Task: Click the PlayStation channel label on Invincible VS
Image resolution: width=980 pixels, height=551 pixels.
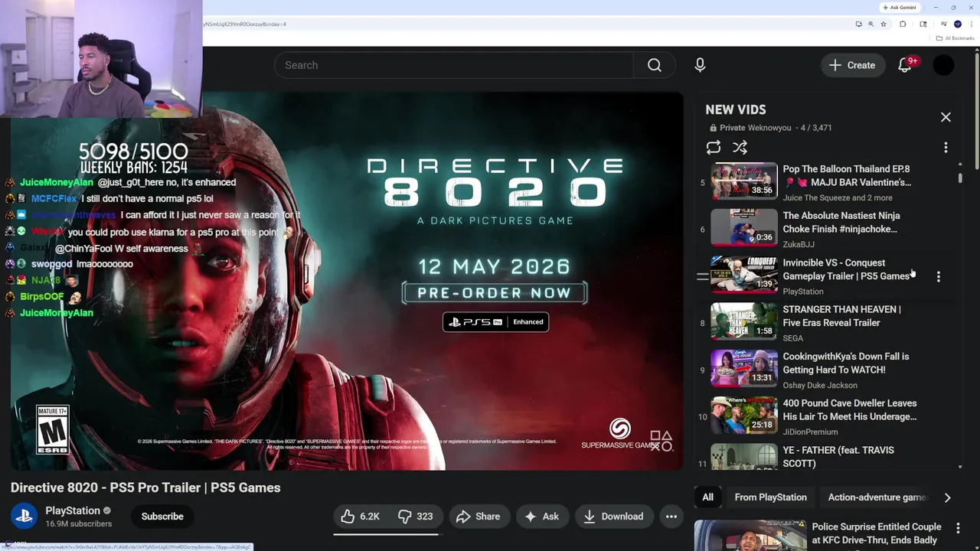Action: [x=803, y=292]
